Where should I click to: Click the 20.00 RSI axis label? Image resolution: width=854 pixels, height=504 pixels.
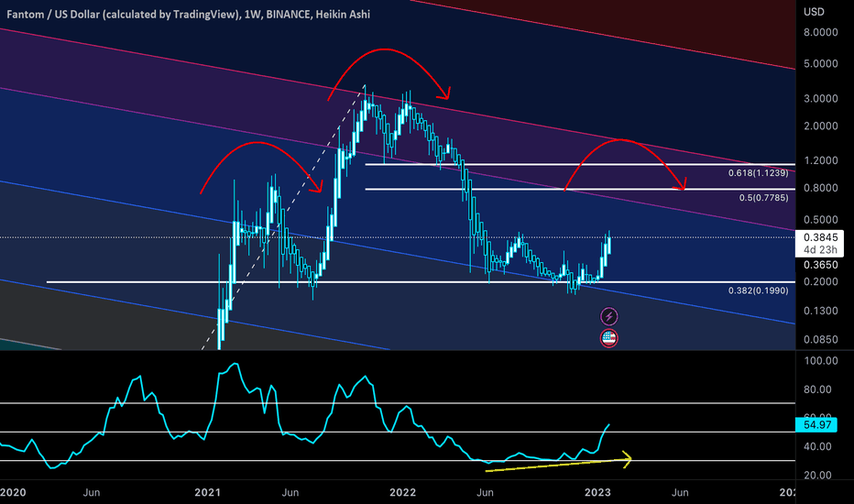tap(817, 475)
